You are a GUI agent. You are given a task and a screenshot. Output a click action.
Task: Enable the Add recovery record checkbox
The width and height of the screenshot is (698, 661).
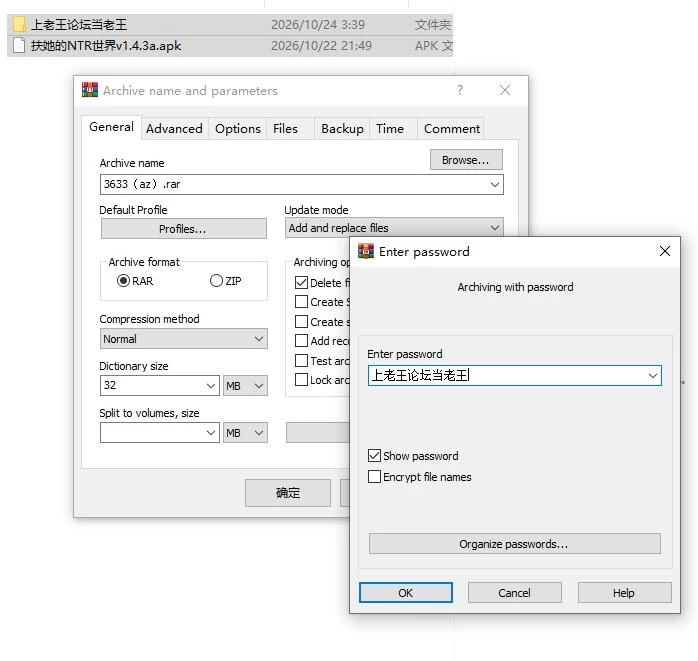pyautogui.click(x=301, y=341)
